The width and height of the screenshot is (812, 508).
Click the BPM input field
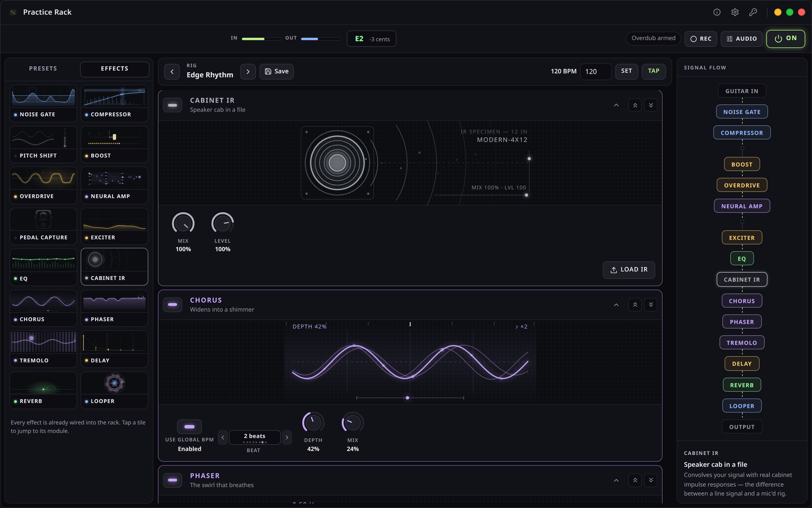[596, 72]
